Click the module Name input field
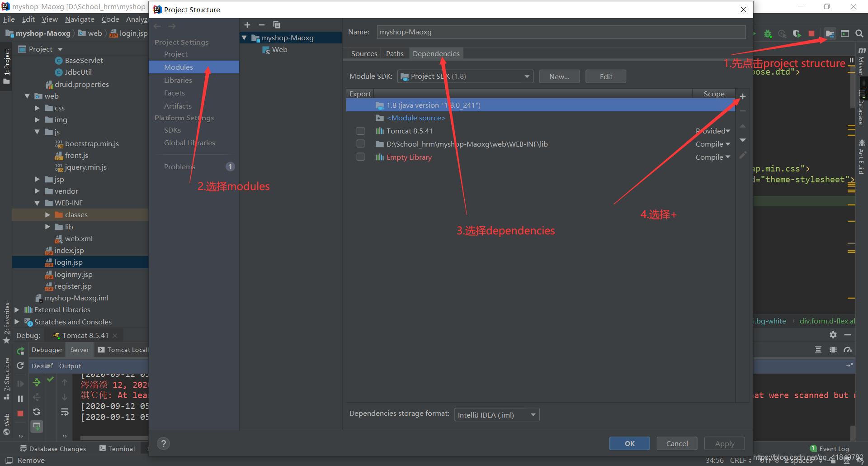Viewport: 868px width, 466px height. click(561, 32)
